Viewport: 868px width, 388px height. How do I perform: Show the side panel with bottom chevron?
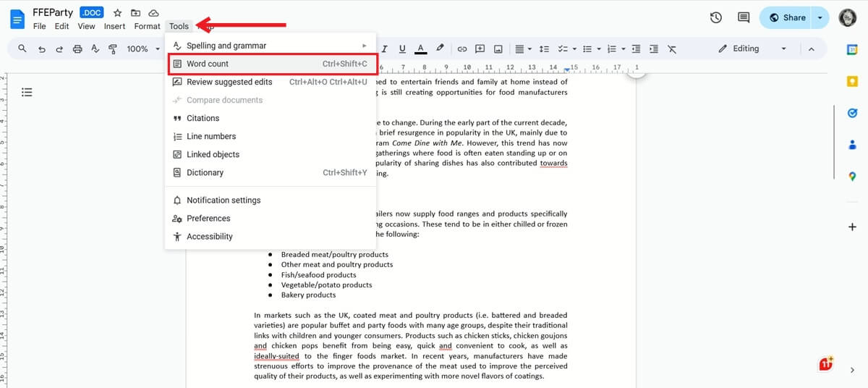(x=852, y=370)
